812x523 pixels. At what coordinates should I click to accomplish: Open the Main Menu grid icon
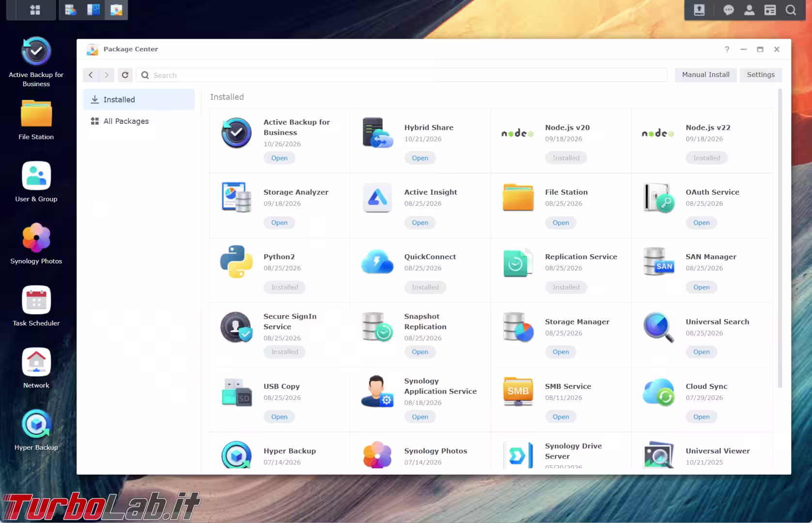point(35,10)
